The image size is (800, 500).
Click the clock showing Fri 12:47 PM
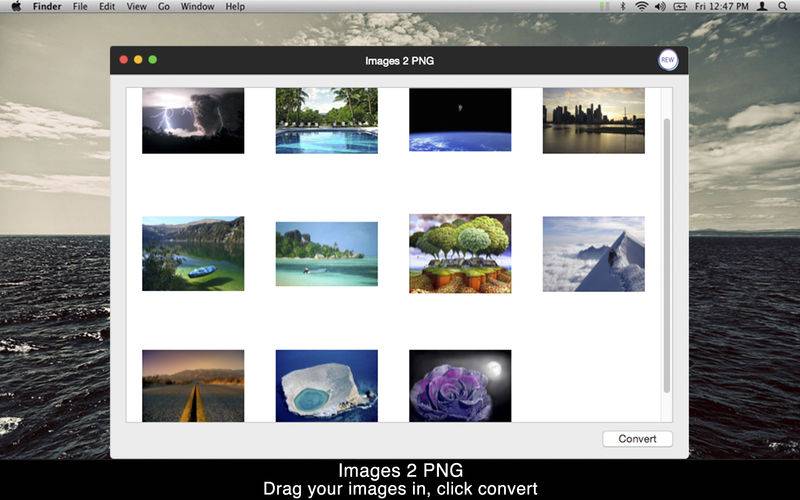721,6
